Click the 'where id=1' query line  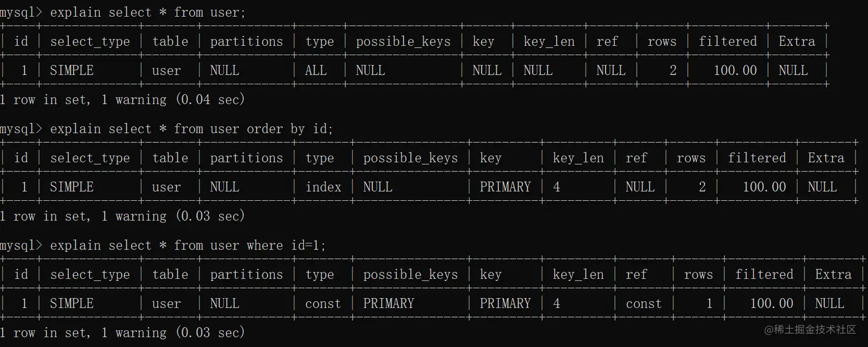(x=188, y=245)
